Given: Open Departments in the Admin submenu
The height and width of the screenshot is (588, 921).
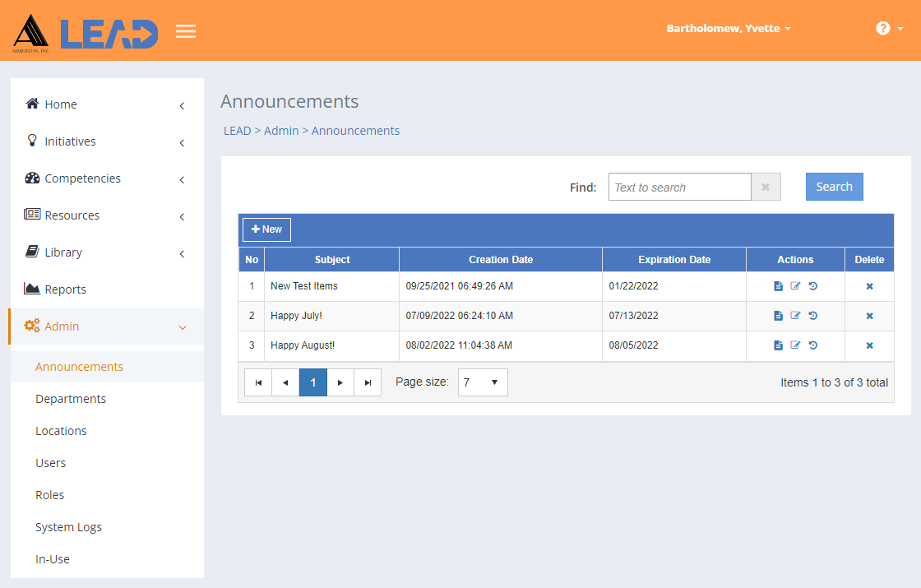Looking at the screenshot, I should [71, 399].
